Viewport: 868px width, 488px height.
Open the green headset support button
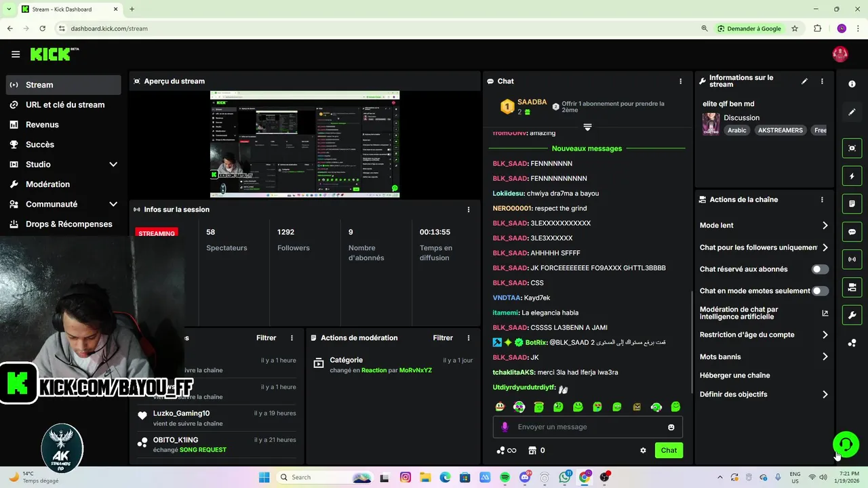pos(846,445)
